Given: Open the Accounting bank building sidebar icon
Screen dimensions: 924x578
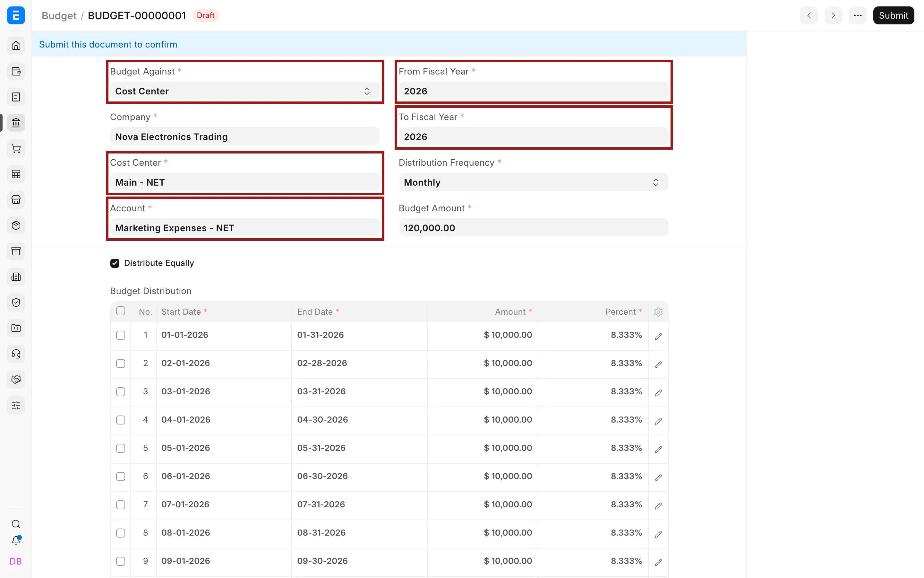Looking at the screenshot, I should coord(16,123).
